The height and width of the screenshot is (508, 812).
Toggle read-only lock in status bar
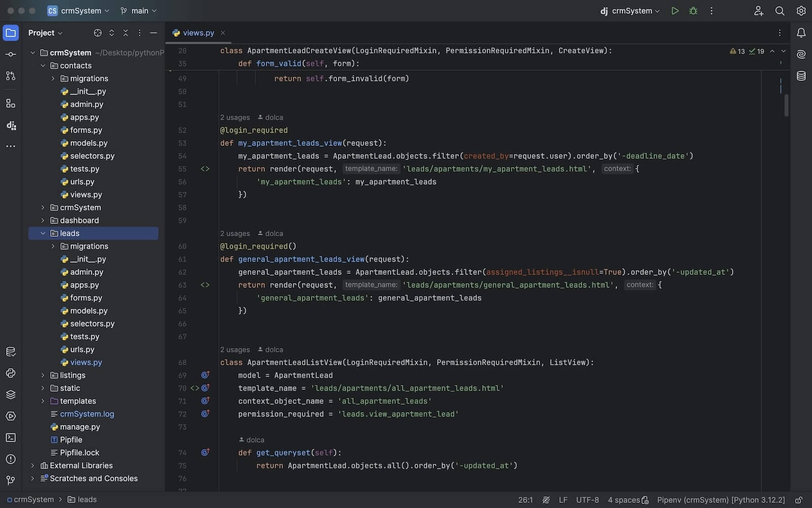point(798,500)
